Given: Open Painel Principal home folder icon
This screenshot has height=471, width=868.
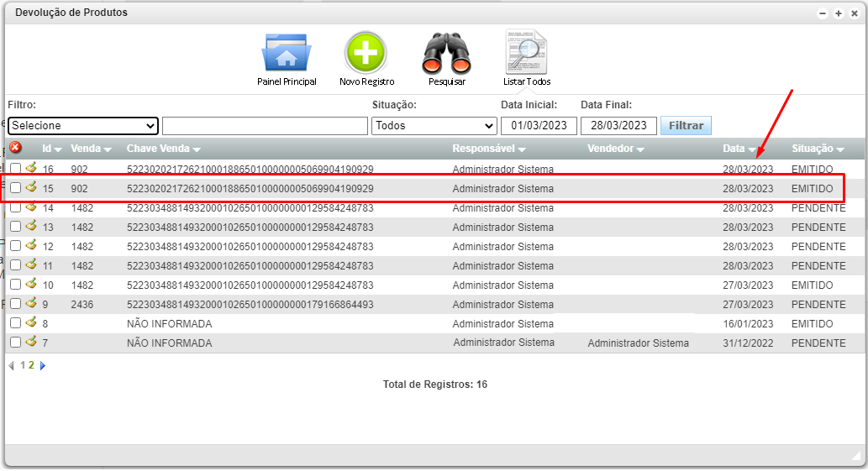Looking at the screenshot, I should tap(287, 53).
